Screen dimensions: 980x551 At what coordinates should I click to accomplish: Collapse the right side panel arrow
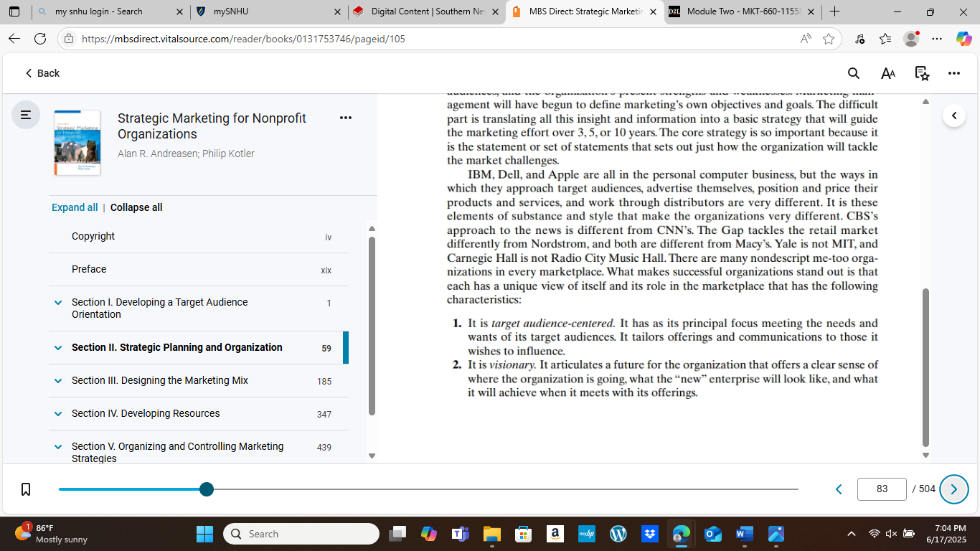pos(953,115)
